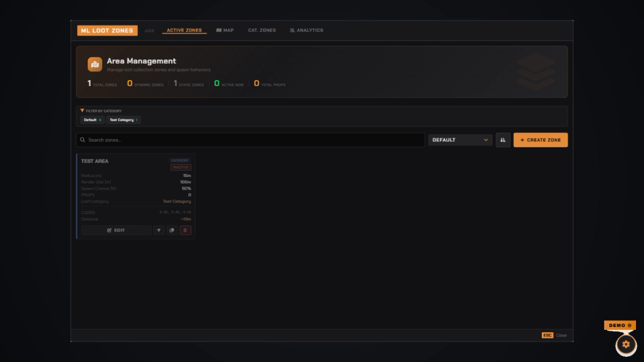Teleport to Test Area using arrow icon
644x362 pixels.
(x=158, y=230)
